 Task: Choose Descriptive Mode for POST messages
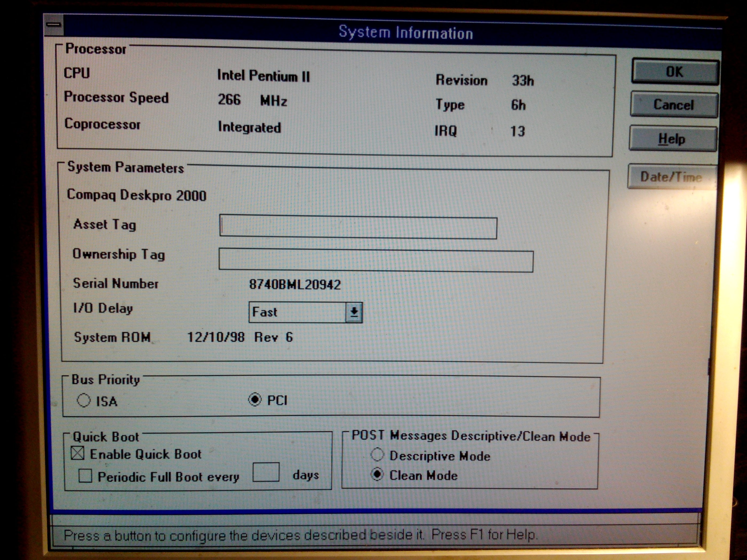tap(377, 454)
